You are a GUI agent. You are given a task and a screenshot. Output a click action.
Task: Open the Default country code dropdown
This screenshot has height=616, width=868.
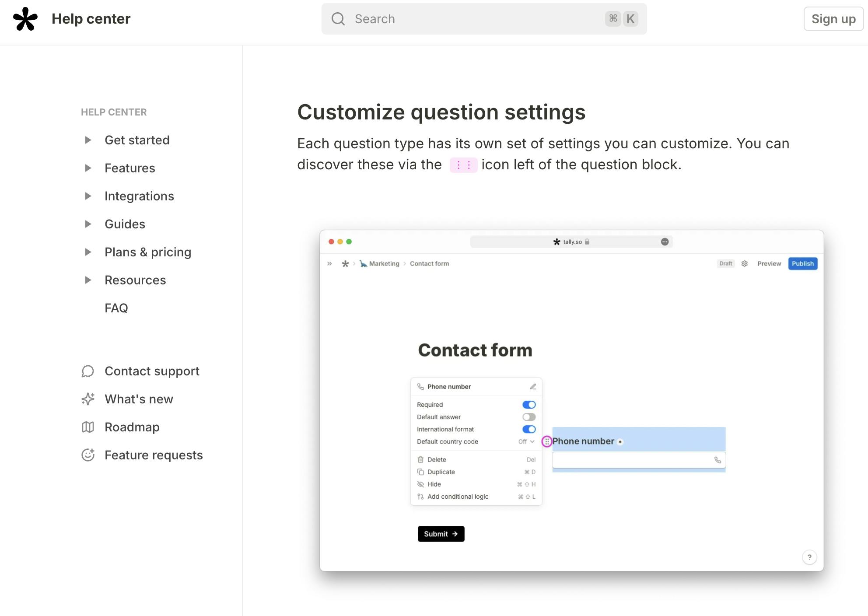pyautogui.click(x=526, y=442)
